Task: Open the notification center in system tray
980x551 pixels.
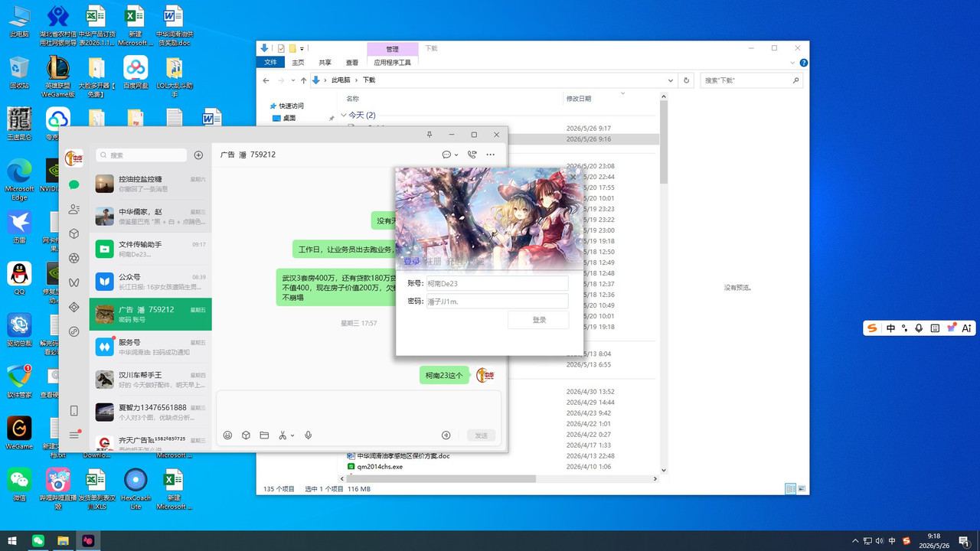Action: tap(963, 540)
